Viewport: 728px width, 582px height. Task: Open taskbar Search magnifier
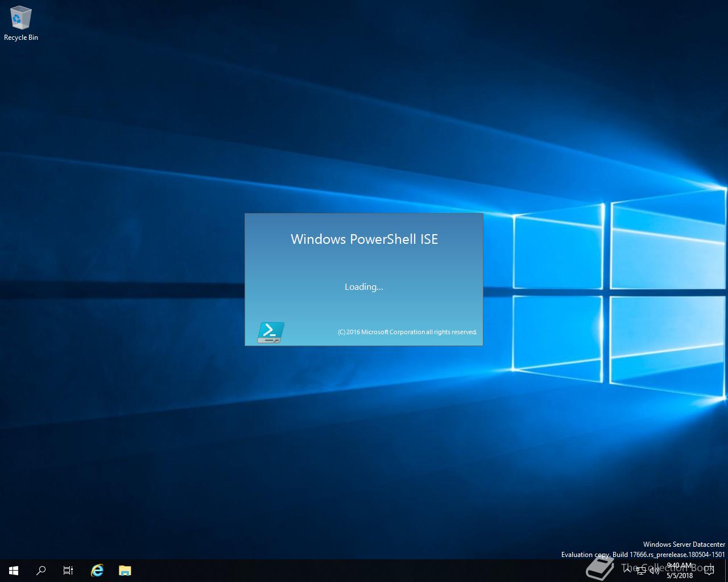click(x=41, y=571)
